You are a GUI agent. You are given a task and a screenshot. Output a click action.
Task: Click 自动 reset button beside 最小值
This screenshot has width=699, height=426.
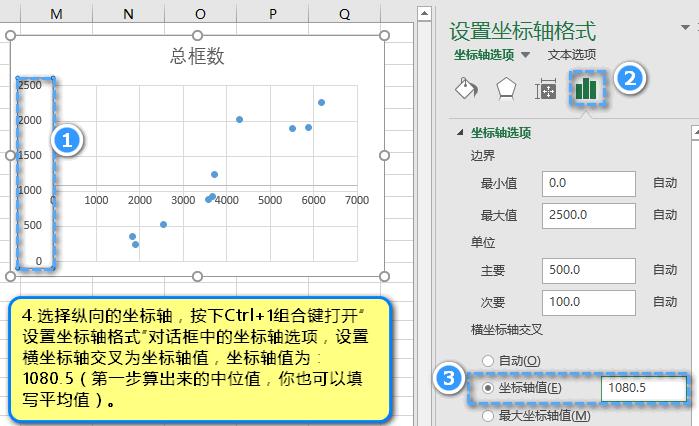pyautogui.click(x=664, y=184)
